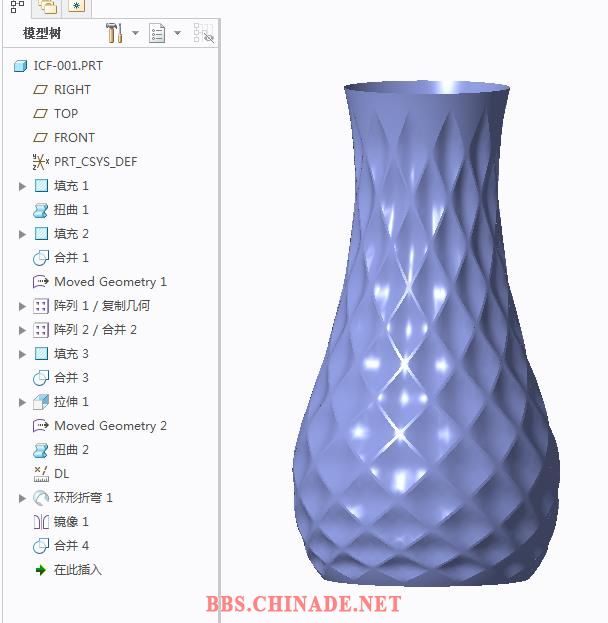
Task: Select the DL label text
Action: click(x=62, y=474)
